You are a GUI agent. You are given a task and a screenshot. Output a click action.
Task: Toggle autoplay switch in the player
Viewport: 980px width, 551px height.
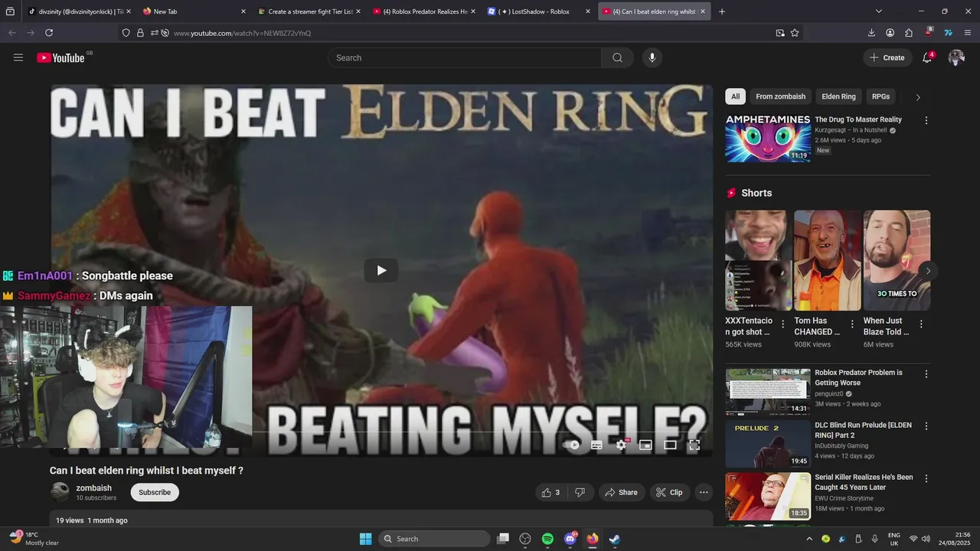[571, 445]
